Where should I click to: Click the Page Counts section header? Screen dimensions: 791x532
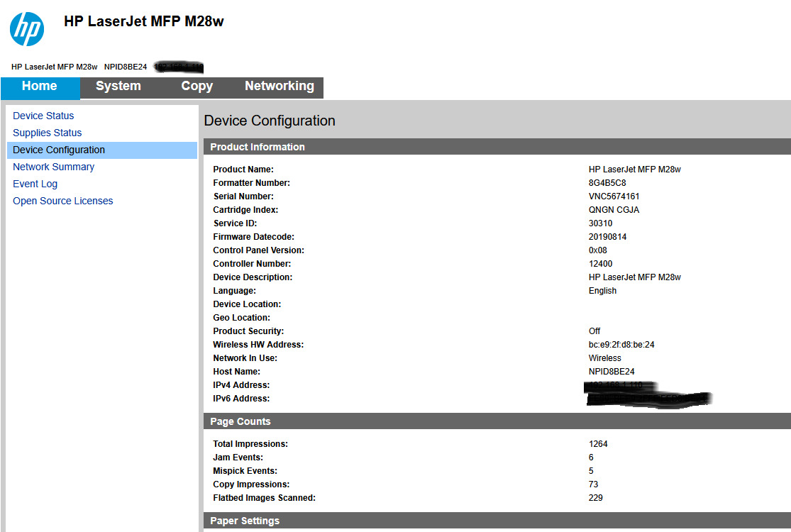(497, 421)
